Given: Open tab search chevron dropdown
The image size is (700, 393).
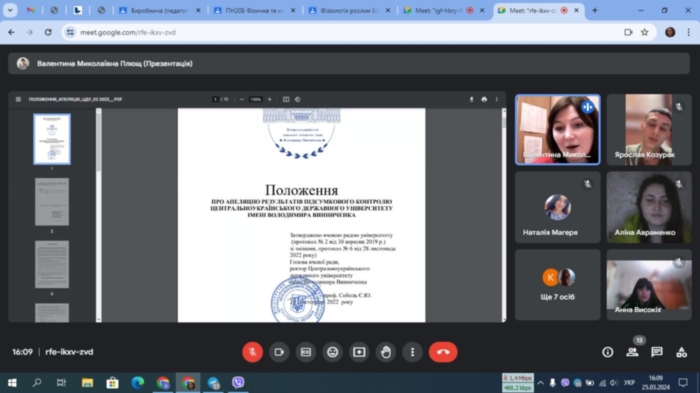Looking at the screenshot, I should point(10,10).
